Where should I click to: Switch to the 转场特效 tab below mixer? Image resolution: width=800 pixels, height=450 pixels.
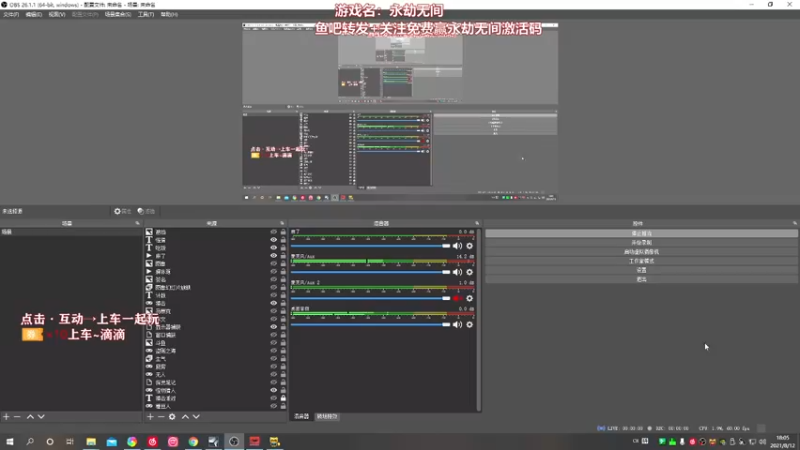pos(327,416)
